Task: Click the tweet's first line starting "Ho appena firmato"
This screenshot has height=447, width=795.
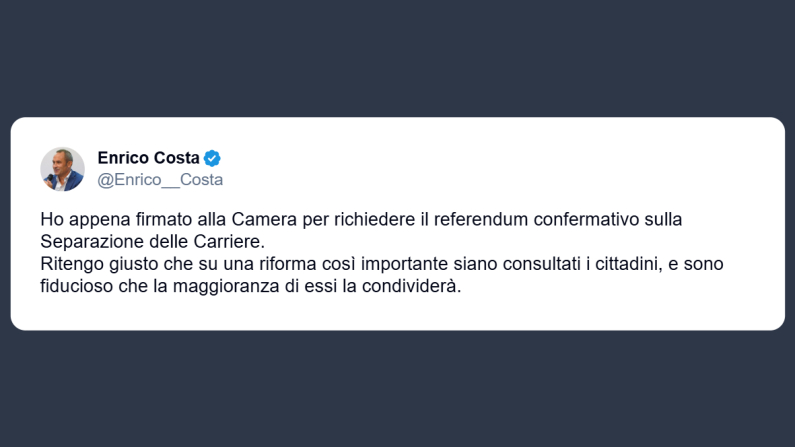Action: pyautogui.click(x=360, y=219)
